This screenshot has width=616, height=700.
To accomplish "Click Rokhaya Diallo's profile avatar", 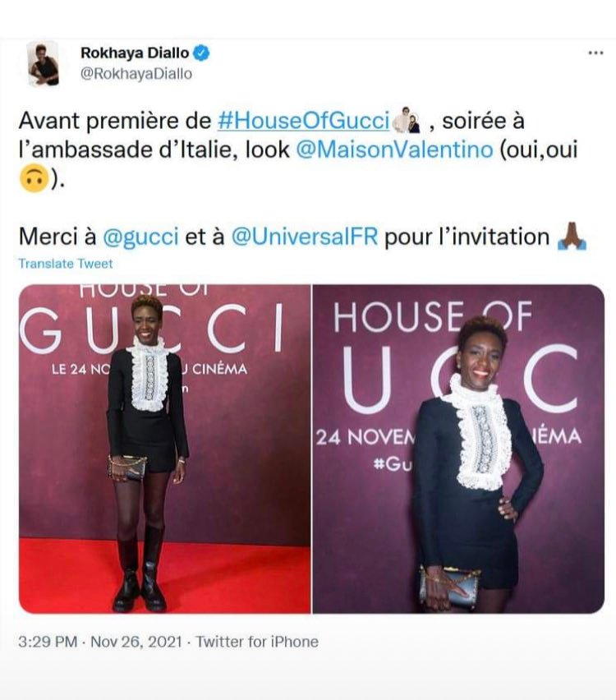I will [x=44, y=63].
